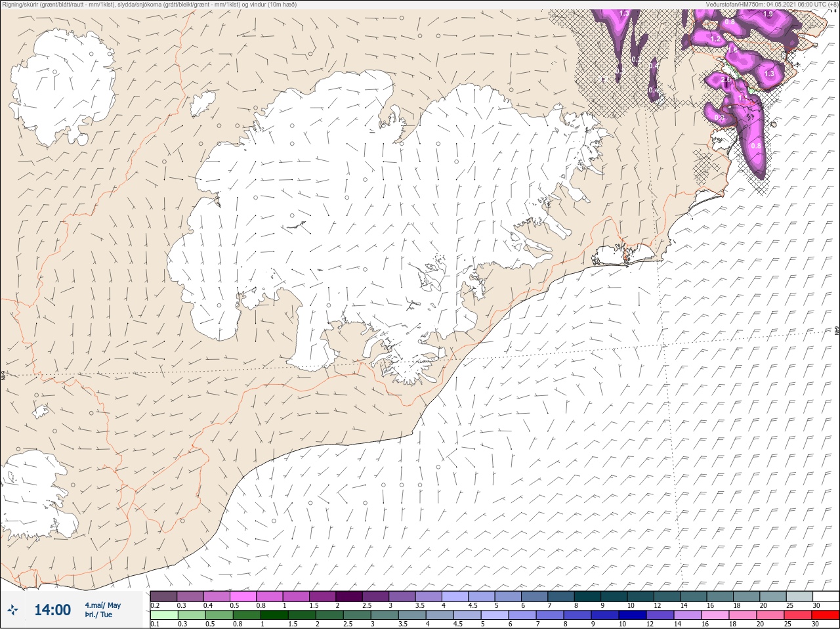Click the 1.9 snowfall value label on map

coord(768,14)
